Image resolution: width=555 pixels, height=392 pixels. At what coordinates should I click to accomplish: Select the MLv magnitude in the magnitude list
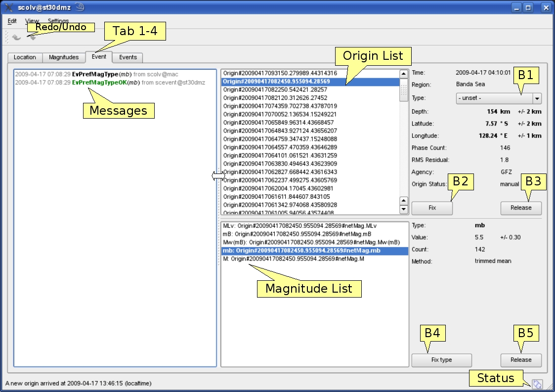pos(297,226)
